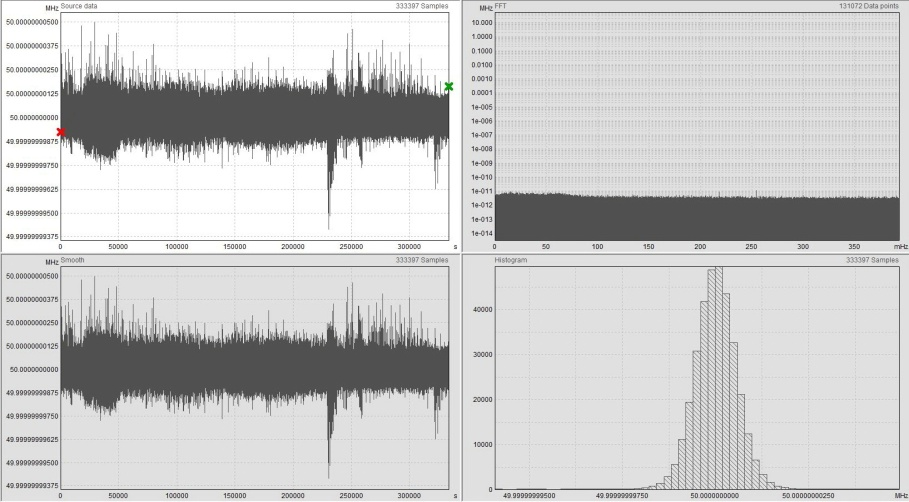
Task: Click the 'mHz' unit label on FFT x-axis
Action: pyautogui.click(x=899, y=246)
